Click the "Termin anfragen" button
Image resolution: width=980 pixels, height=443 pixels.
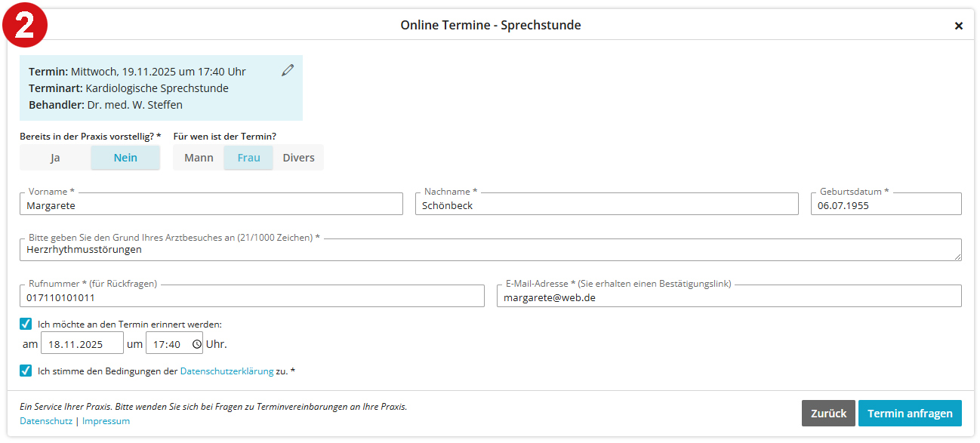tap(910, 413)
